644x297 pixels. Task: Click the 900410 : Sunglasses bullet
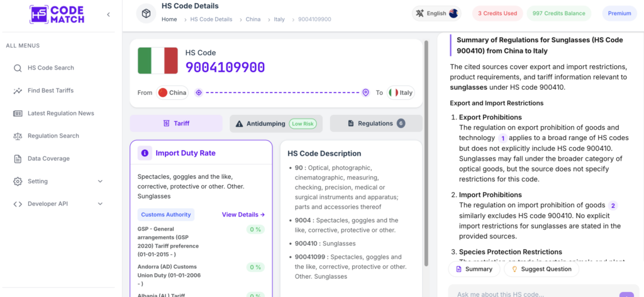pyautogui.click(x=325, y=244)
